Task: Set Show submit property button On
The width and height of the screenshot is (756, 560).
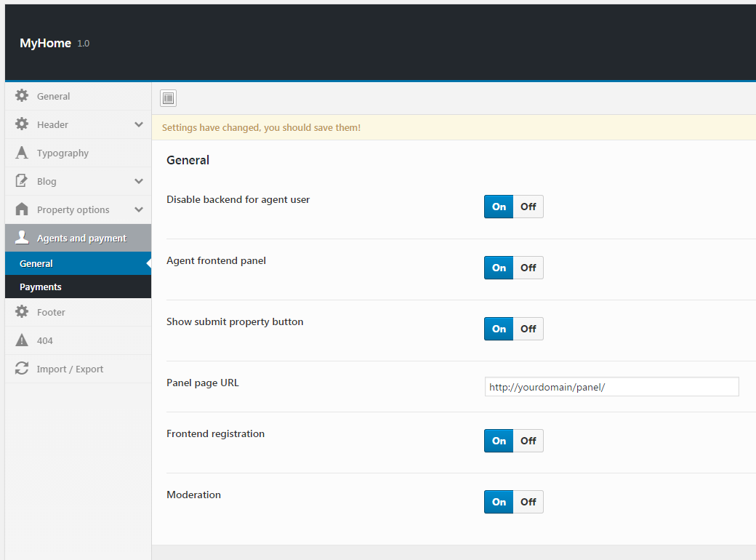Action: (499, 329)
